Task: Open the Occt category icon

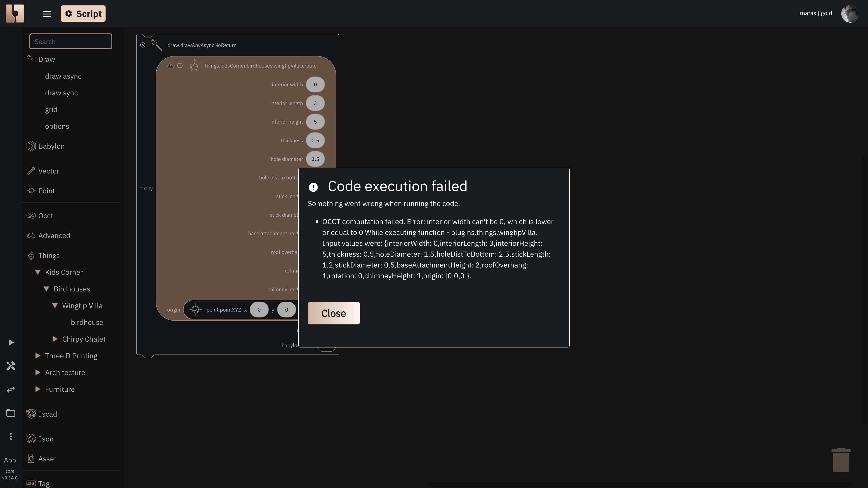Action: (31, 216)
